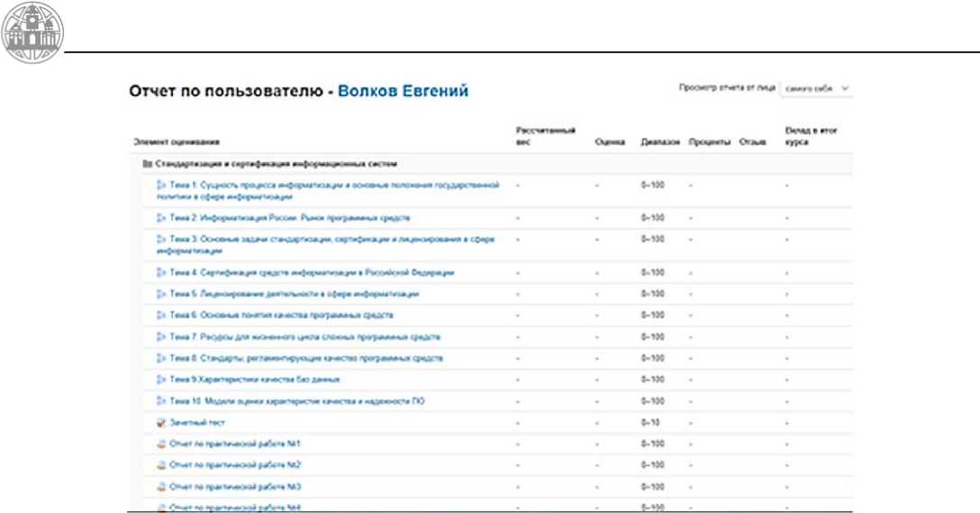Open Отчет по практической работе №2 link

point(235,465)
